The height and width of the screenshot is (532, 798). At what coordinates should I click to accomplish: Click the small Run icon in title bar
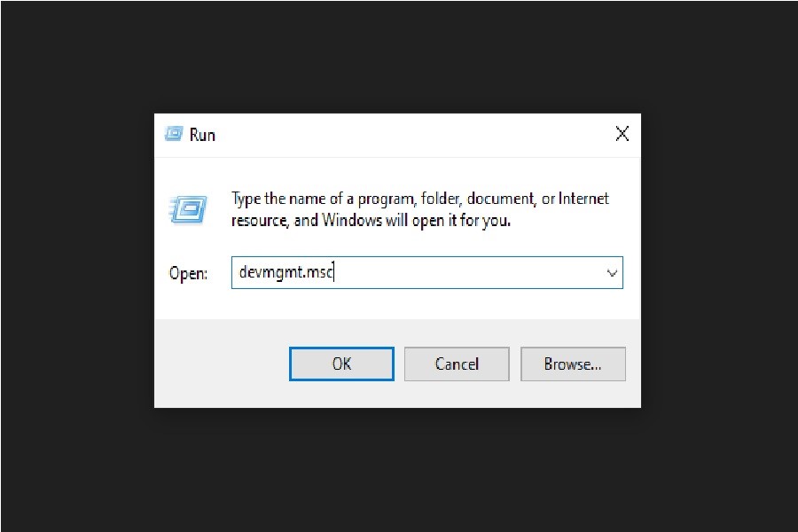point(174,134)
